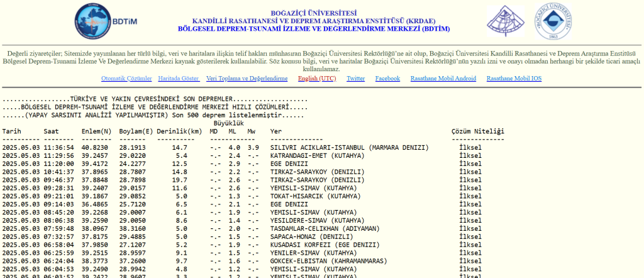The image size is (644, 278).
Task: Click longitude value 24.2277
Action: (x=132, y=164)
